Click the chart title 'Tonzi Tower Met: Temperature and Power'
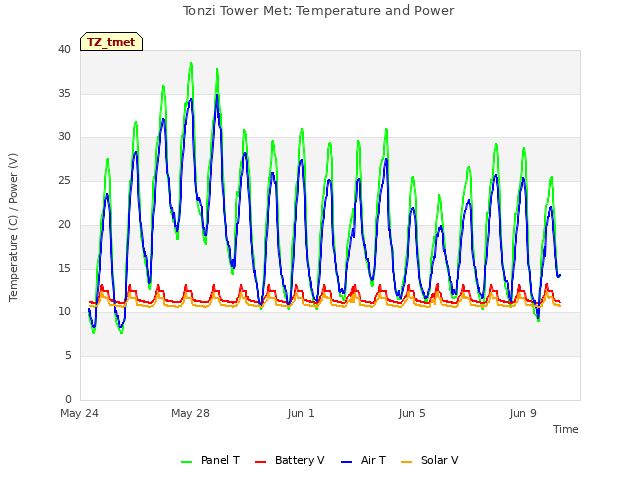Viewport: 640px width, 480px height. point(318,11)
